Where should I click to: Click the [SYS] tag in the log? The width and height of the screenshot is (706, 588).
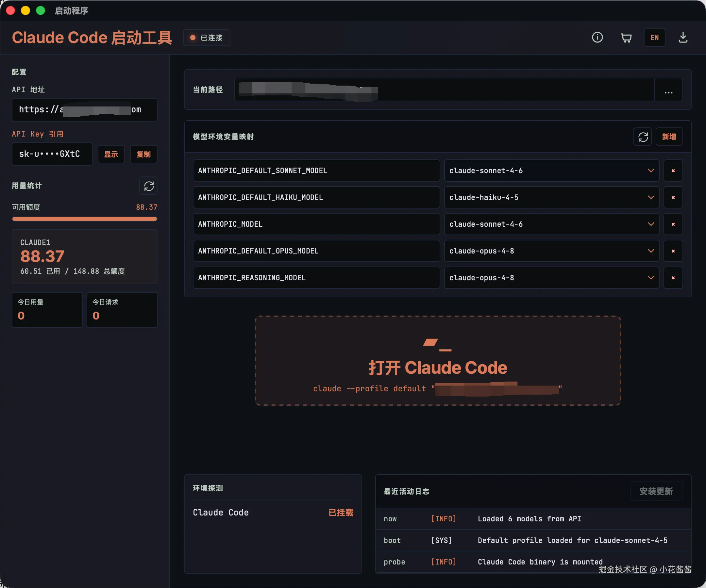coord(442,541)
